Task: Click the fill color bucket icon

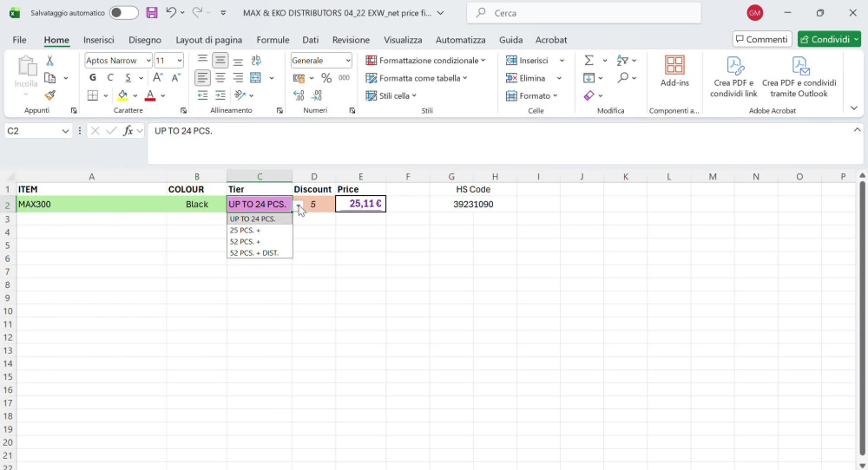Action: [x=122, y=95]
